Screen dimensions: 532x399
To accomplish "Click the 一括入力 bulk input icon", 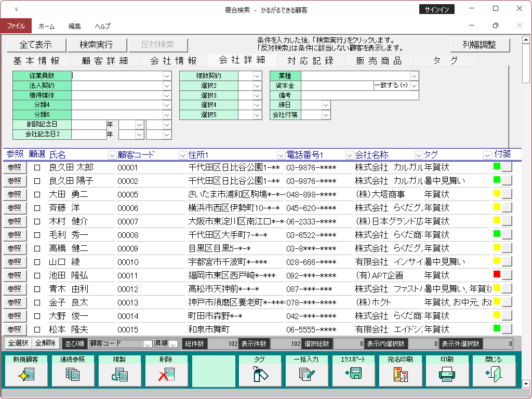I will click(x=307, y=374).
